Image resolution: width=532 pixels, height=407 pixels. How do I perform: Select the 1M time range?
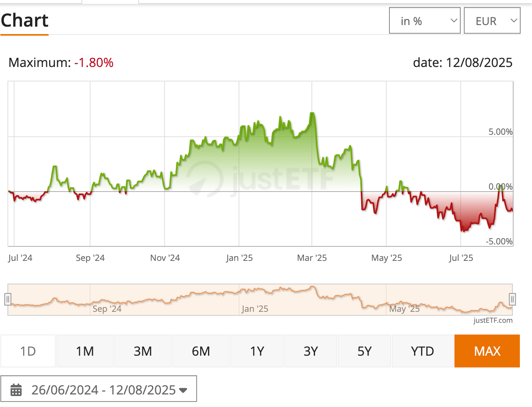[85, 351]
